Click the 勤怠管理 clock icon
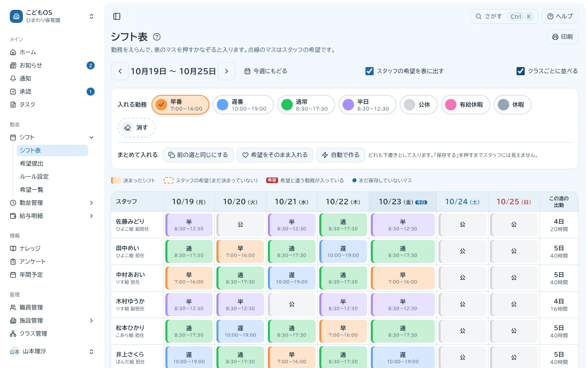Viewport: 588px width, 368px height. (13, 203)
